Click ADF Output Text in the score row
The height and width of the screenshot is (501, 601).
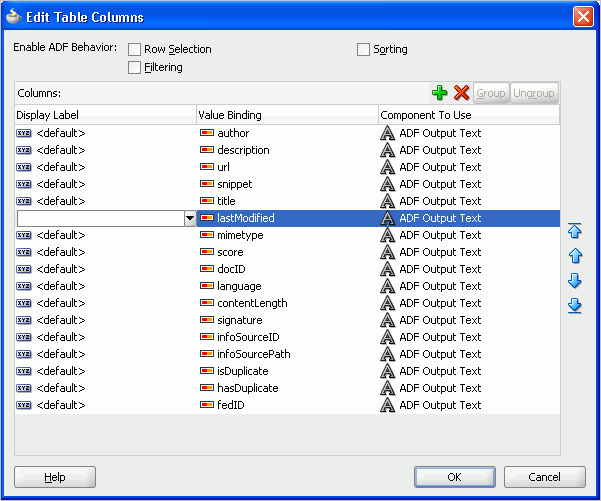pos(440,252)
